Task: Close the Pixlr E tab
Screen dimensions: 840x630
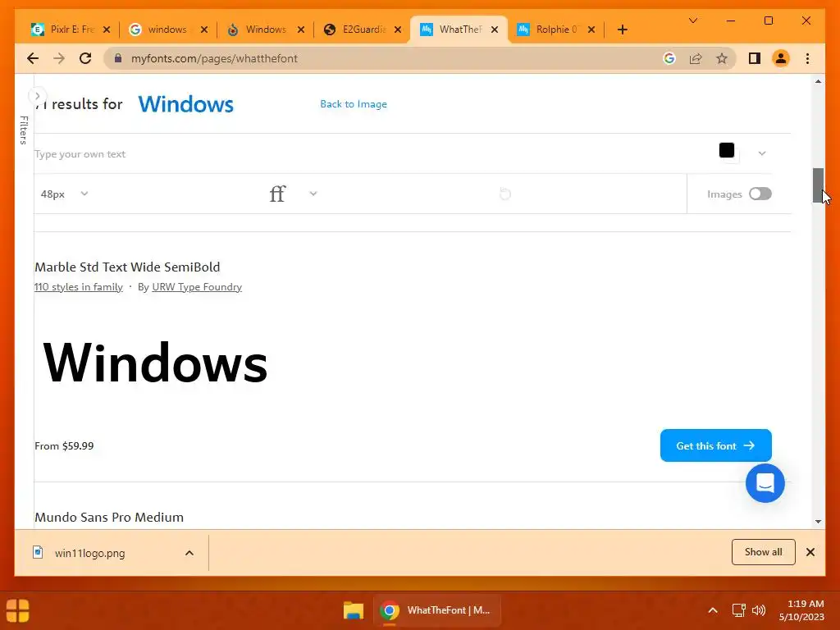Action: tap(107, 30)
